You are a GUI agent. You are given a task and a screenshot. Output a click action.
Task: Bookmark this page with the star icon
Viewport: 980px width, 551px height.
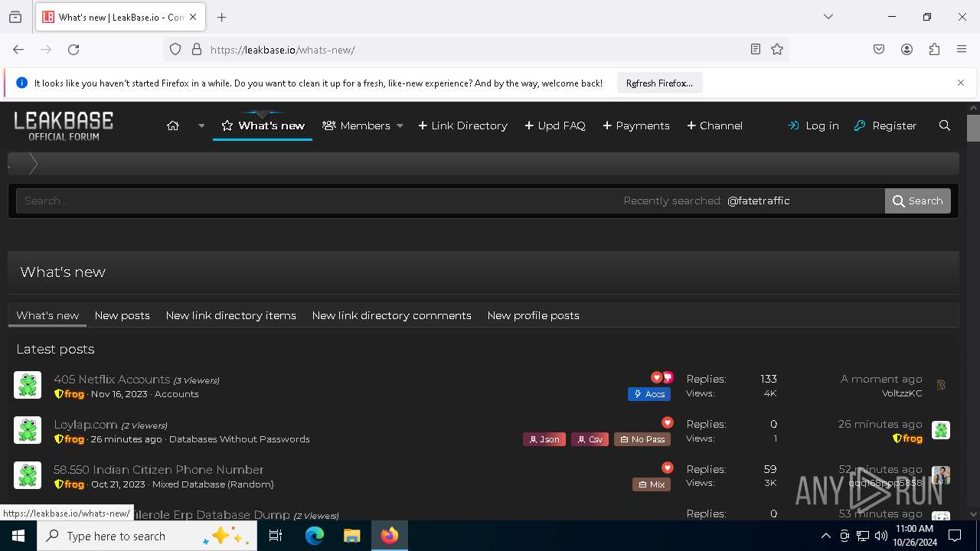pyautogui.click(x=777, y=50)
